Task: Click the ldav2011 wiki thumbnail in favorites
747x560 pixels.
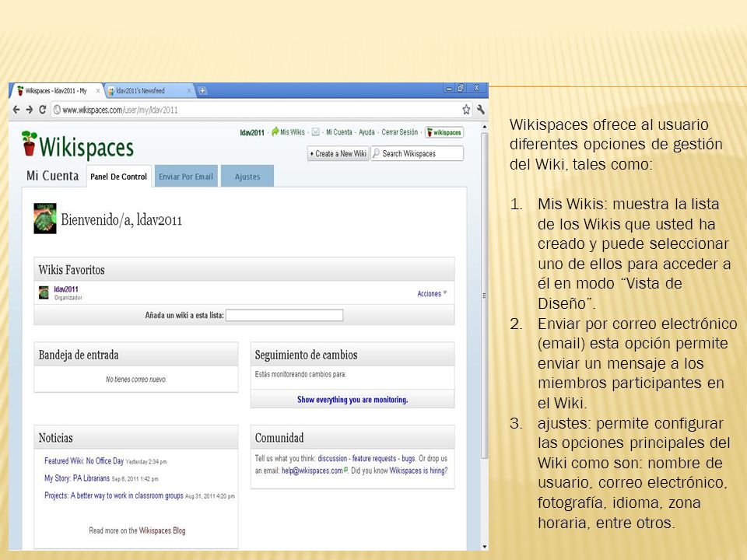Action: pyautogui.click(x=44, y=292)
